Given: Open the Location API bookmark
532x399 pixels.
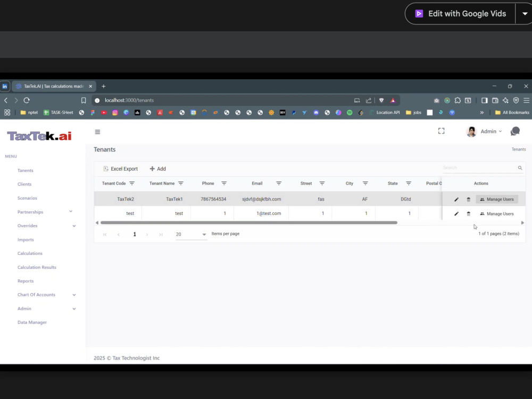Looking at the screenshot, I should click(x=385, y=112).
